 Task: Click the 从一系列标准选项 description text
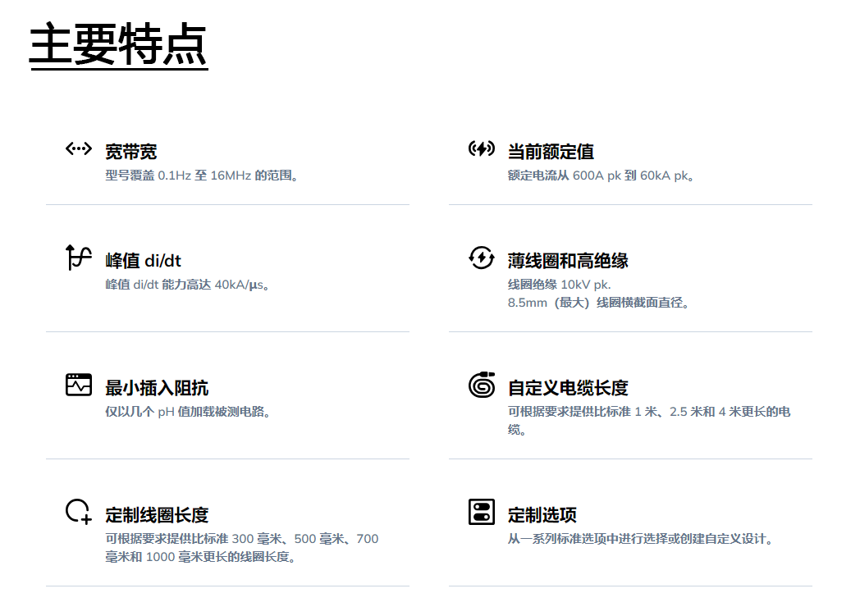coord(641,539)
